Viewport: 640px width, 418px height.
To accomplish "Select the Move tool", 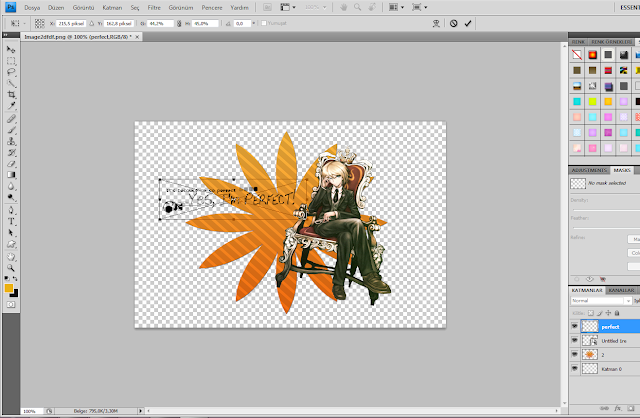I will pyautogui.click(x=11, y=49).
